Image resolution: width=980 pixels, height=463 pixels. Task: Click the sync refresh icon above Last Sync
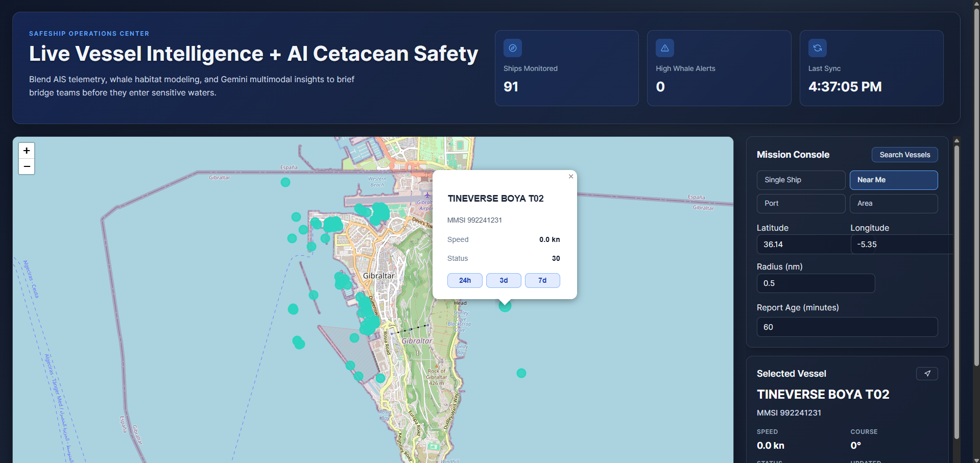pos(818,48)
